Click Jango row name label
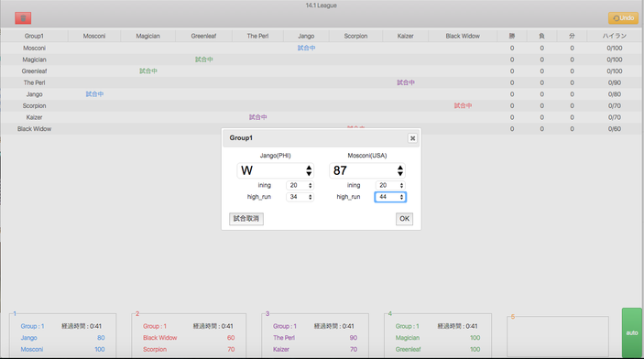 pyautogui.click(x=34, y=94)
